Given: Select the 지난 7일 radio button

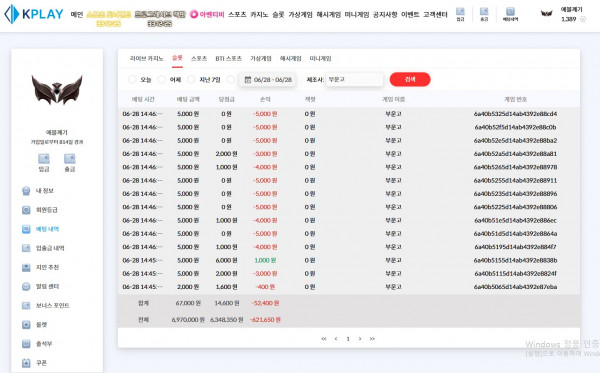Looking at the screenshot, I should [x=191, y=80].
